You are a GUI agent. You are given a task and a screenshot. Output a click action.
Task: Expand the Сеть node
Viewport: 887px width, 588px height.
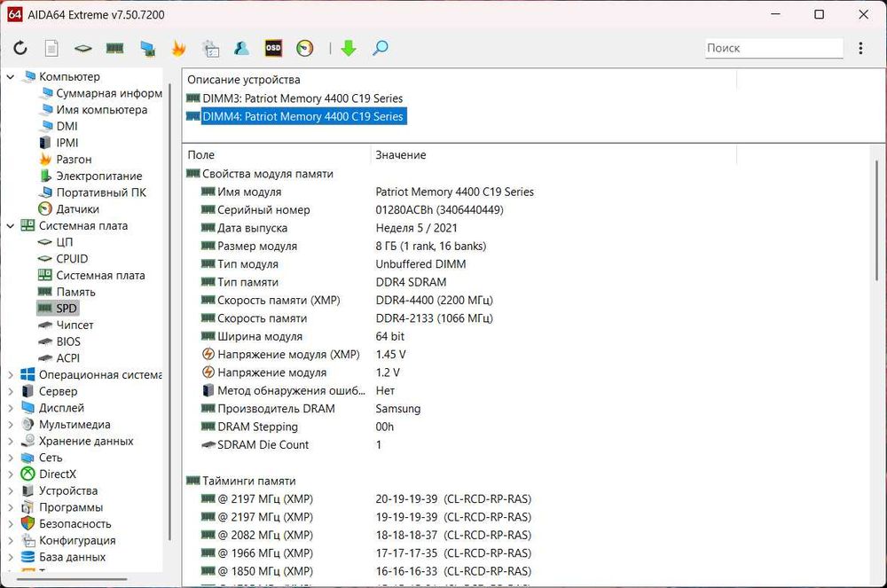pos(10,458)
